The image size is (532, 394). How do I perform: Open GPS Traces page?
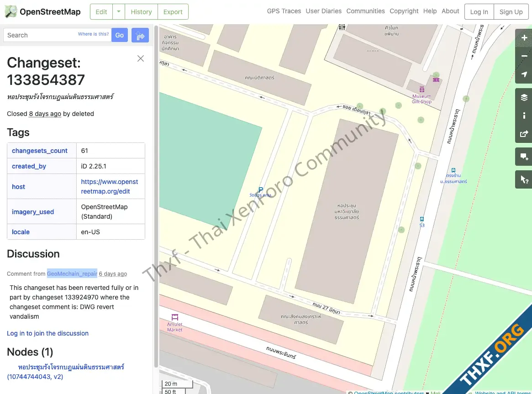284,11
